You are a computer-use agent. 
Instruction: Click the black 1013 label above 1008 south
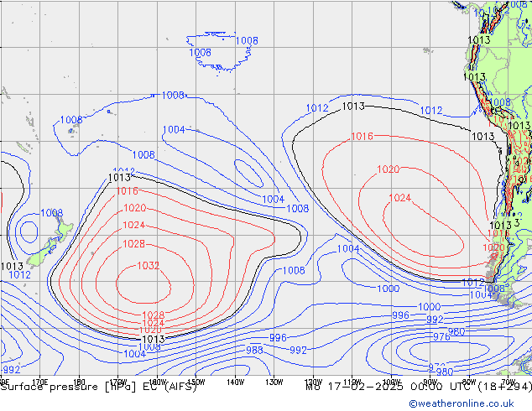154,339
